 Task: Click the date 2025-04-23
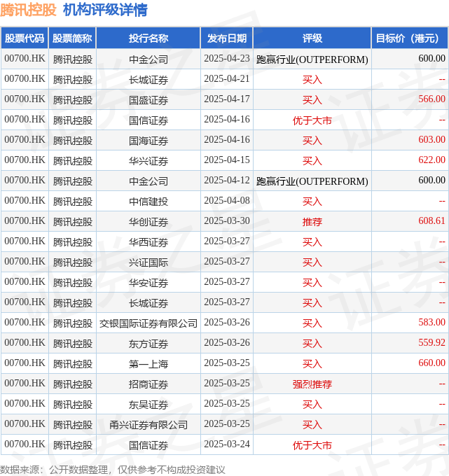point(227,58)
